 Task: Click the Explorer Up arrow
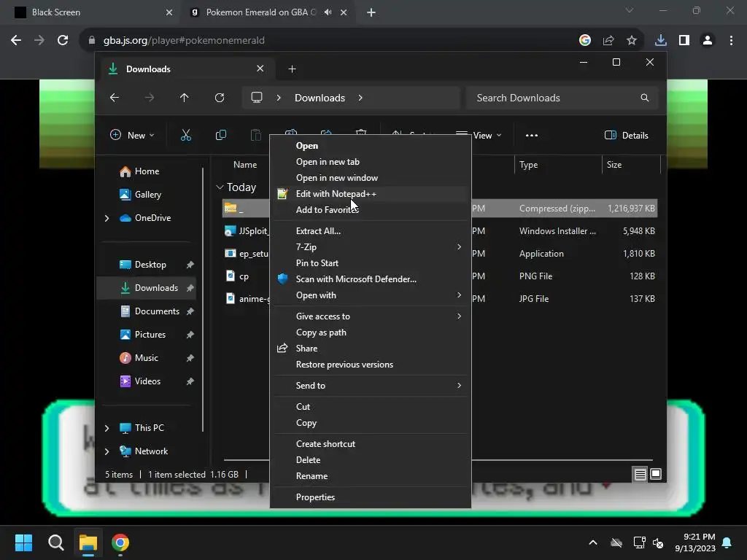(x=185, y=98)
